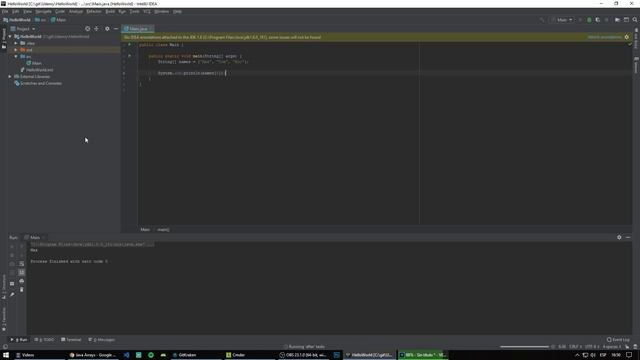Open the File menu

tap(5, 11)
